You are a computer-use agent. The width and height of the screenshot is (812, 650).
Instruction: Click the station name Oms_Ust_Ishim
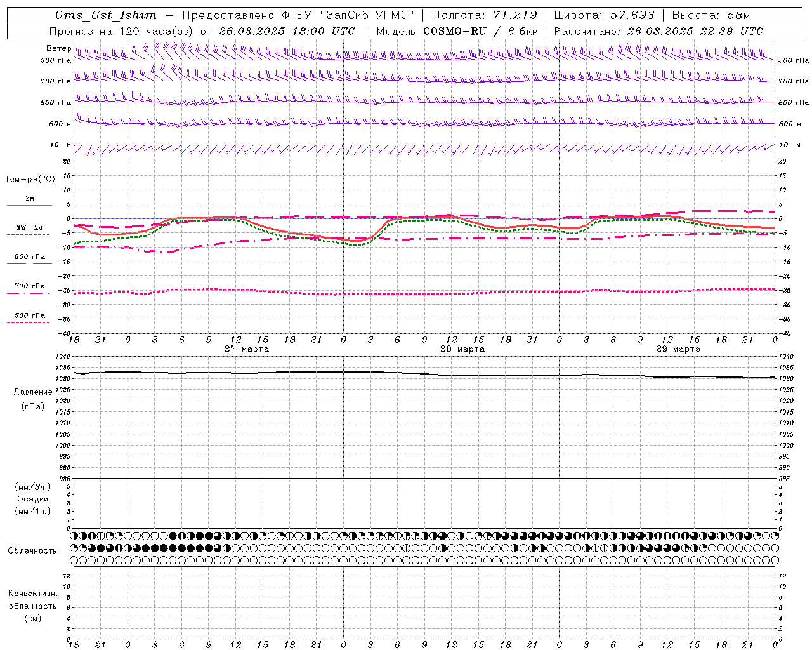click(105, 15)
